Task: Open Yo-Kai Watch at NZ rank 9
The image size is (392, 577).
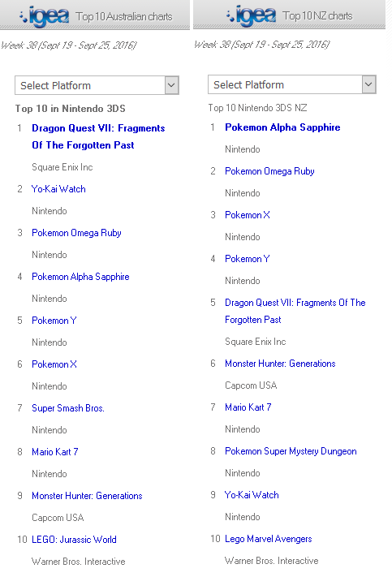Action: [252, 495]
